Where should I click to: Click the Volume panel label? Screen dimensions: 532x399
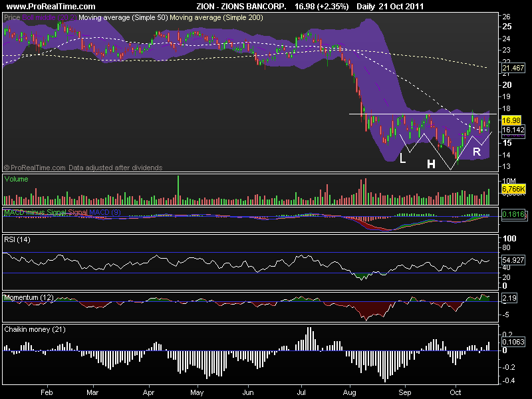pyautogui.click(x=16, y=179)
